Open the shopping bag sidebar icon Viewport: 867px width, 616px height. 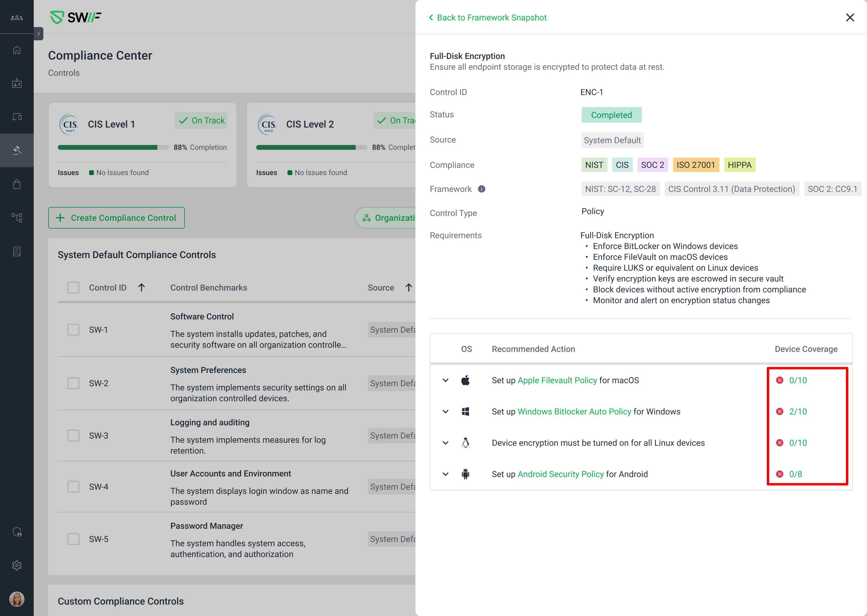click(17, 184)
